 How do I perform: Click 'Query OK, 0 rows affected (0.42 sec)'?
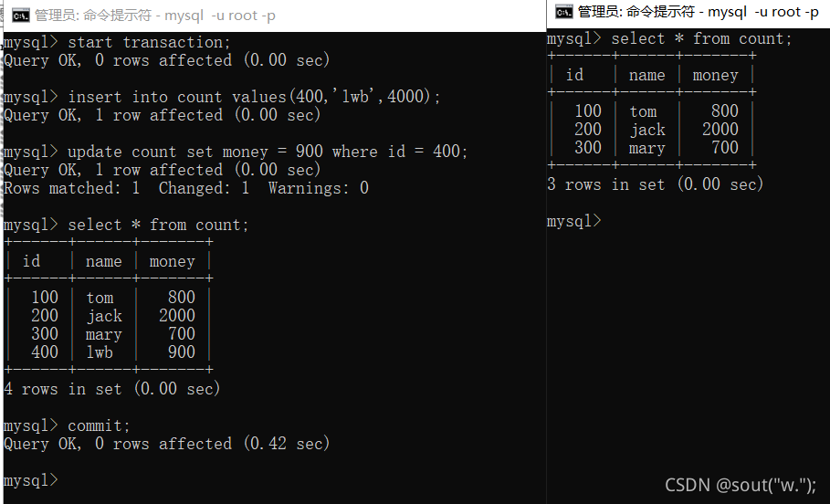(167, 444)
